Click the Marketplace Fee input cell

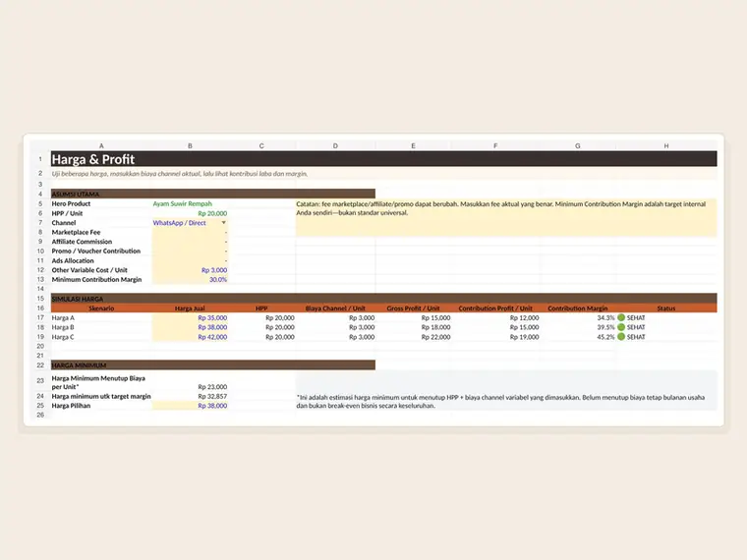(x=190, y=233)
